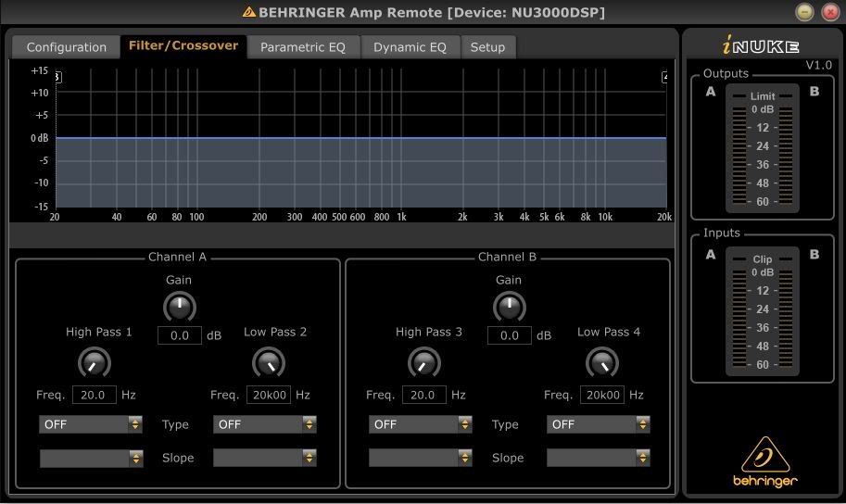Open the Low Pass 4 Type dropdown

coord(599,424)
